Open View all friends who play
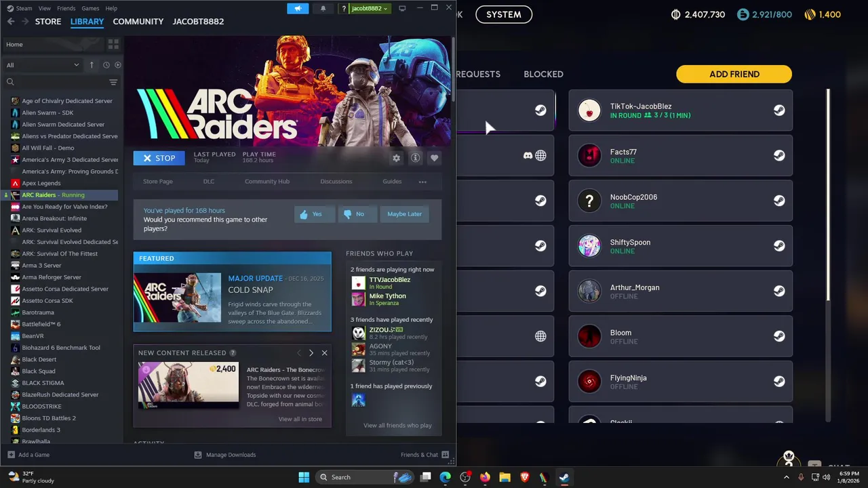This screenshot has width=868, height=488. point(397,426)
